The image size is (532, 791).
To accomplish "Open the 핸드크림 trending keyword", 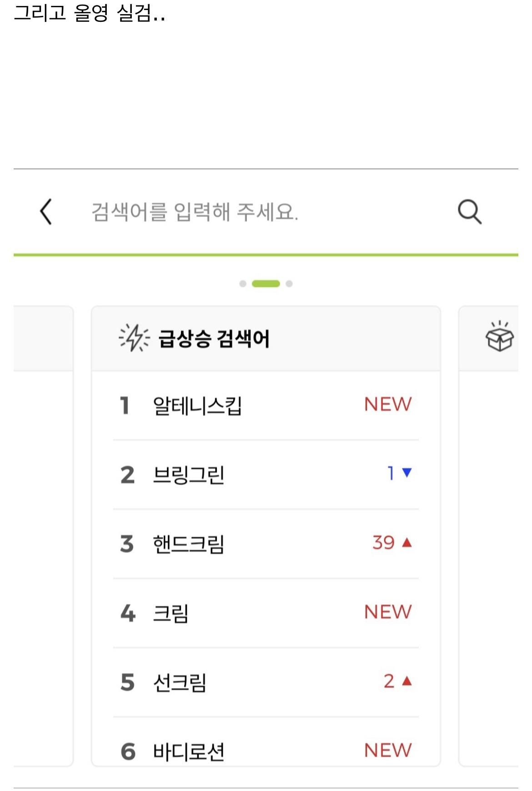I will [x=188, y=544].
